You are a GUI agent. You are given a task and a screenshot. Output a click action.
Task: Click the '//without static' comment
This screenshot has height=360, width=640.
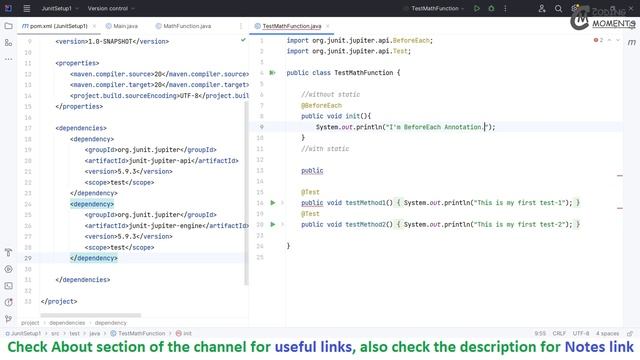[x=330, y=94]
